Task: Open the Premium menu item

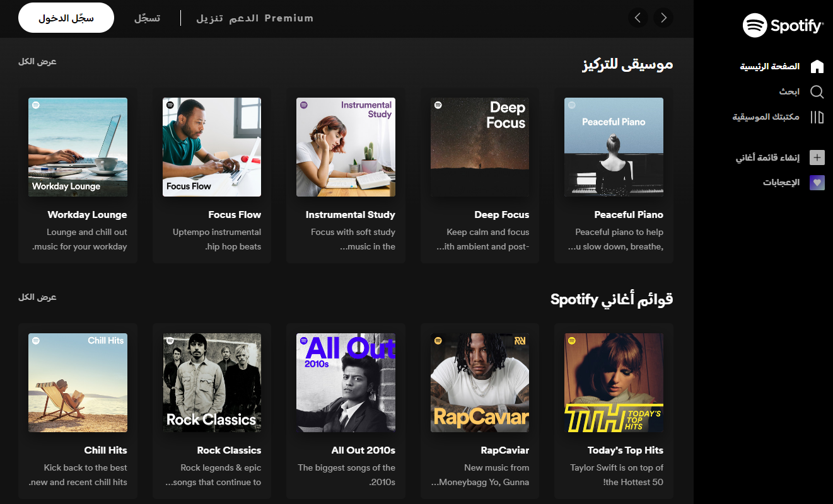Action: click(290, 18)
